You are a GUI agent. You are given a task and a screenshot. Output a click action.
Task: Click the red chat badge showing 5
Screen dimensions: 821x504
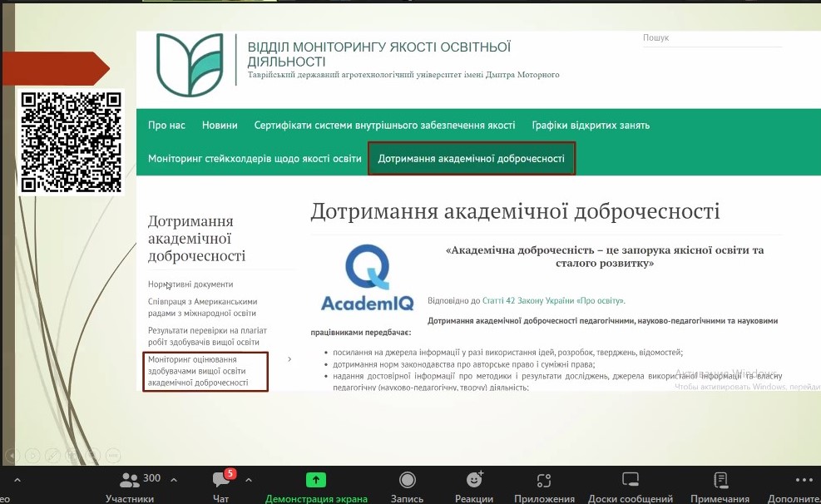[x=230, y=474]
